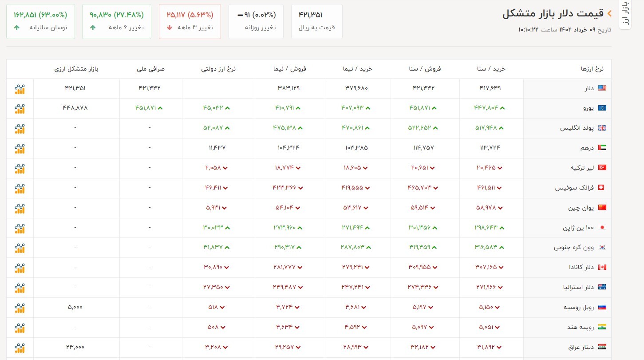Select the 'تغییر ۳ ماهه' red stat box
This screenshot has height=360, width=644.
click(x=190, y=21)
